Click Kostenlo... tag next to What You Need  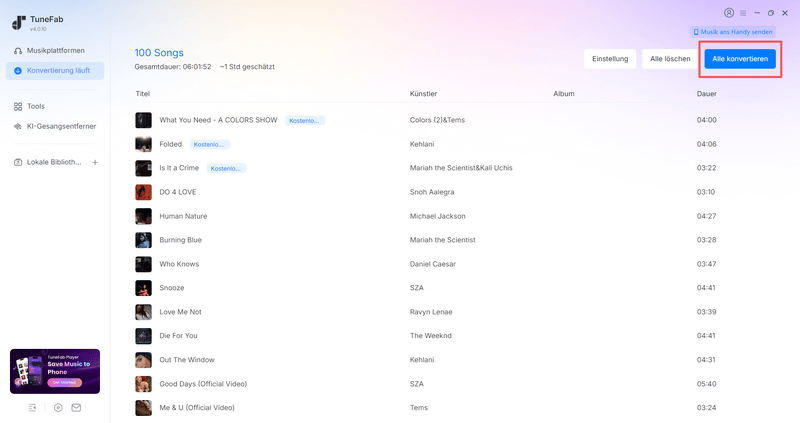[305, 120]
